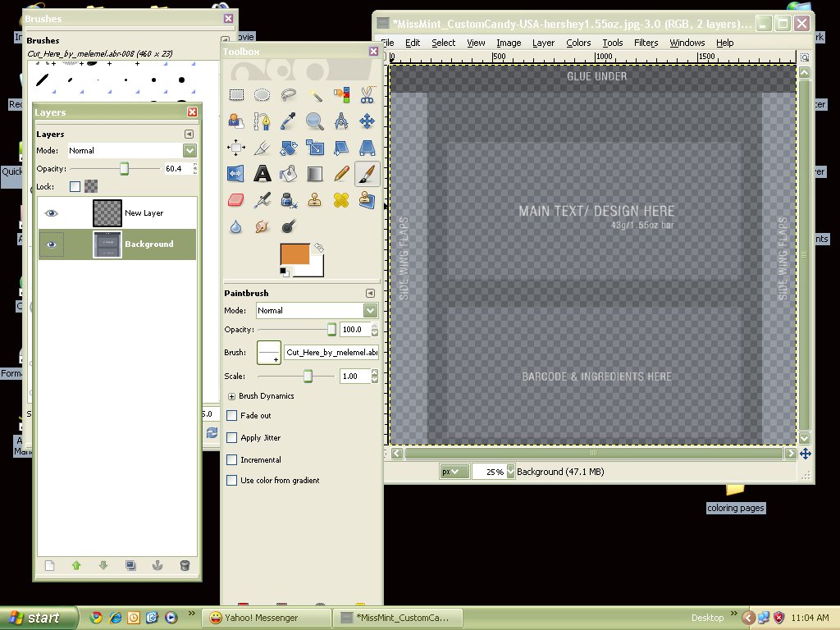Enable the Fade out checkbox

point(232,415)
